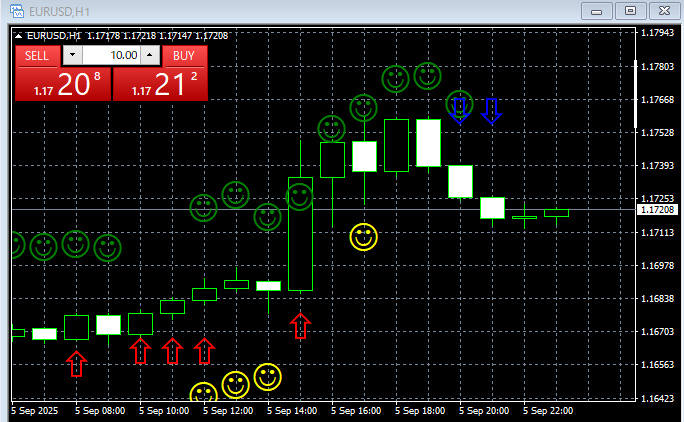This screenshot has height=422, width=684.
Task: Select the green smiley above the 13:00 candle
Action: [236, 195]
